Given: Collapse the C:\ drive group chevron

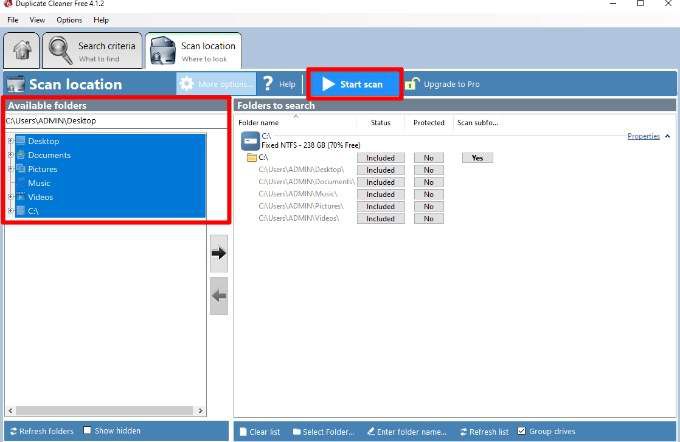Looking at the screenshot, I should tap(668, 136).
